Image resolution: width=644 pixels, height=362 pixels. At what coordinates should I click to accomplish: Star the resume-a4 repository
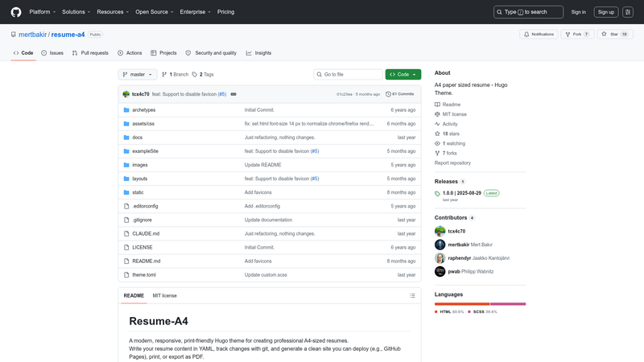click(615, 35)
